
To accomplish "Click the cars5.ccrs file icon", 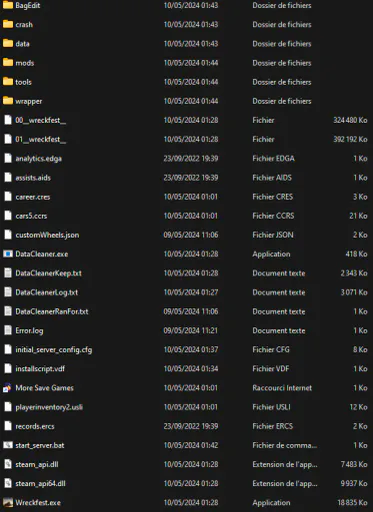I will pyautogui.click(x=8, y=216).
